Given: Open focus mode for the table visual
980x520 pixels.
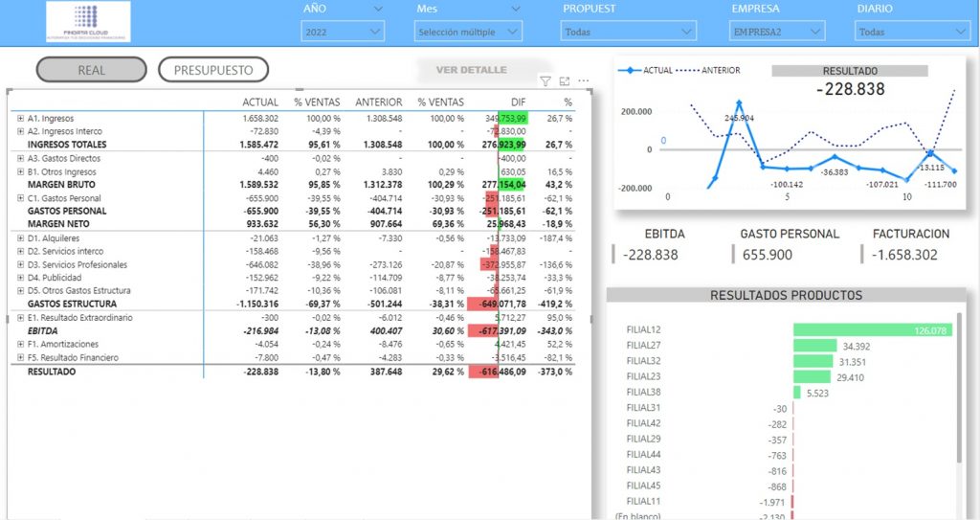Looking at the screenshot, I should pyautogui.click(x=565, y=82).
